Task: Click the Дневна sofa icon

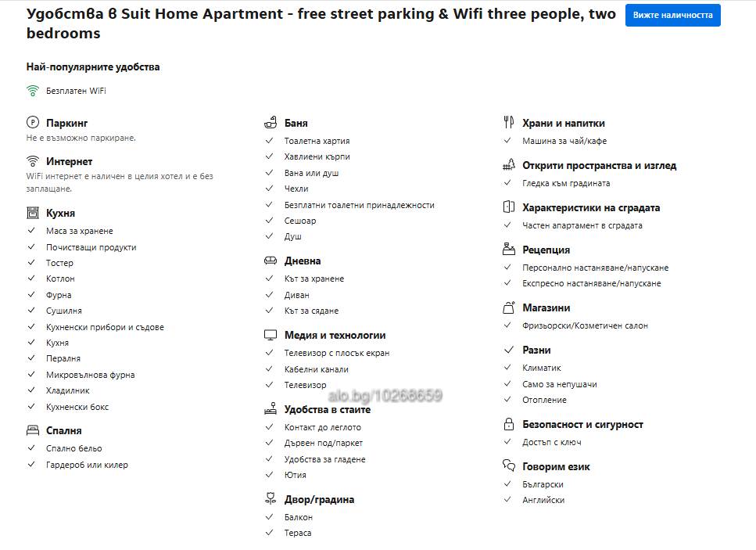Action: pyautogui.click(x=271, y=261)
